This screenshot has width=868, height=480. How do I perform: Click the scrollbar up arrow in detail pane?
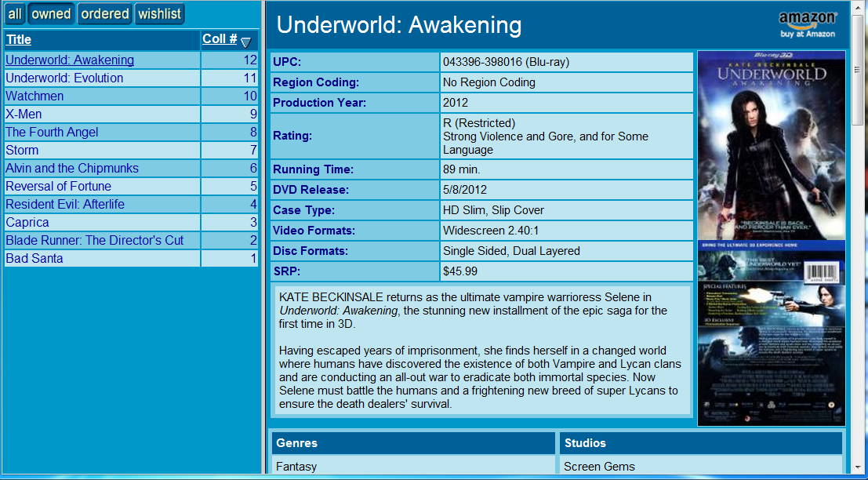(858, 9)
